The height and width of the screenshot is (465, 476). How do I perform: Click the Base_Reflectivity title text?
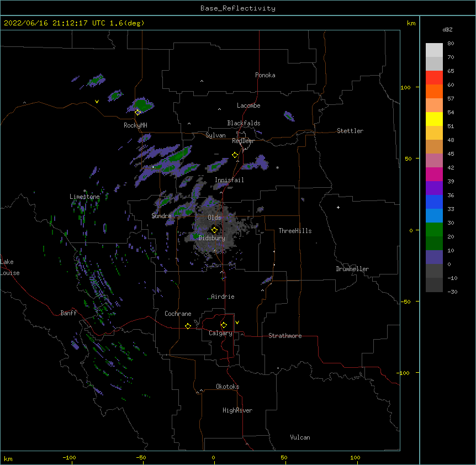point(238,8)
